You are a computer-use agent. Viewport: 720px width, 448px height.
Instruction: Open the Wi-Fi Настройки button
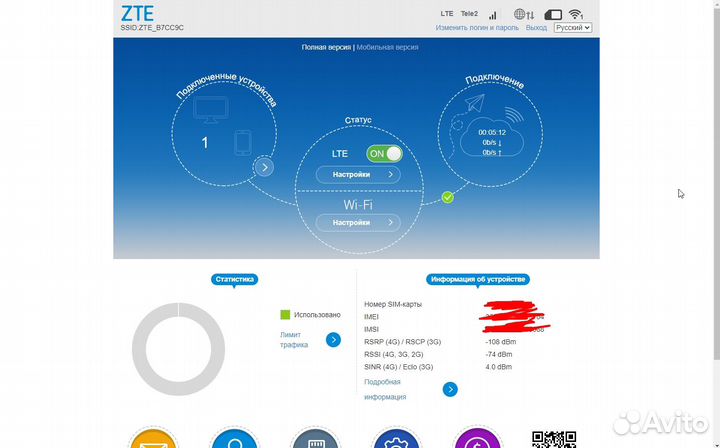358,223
